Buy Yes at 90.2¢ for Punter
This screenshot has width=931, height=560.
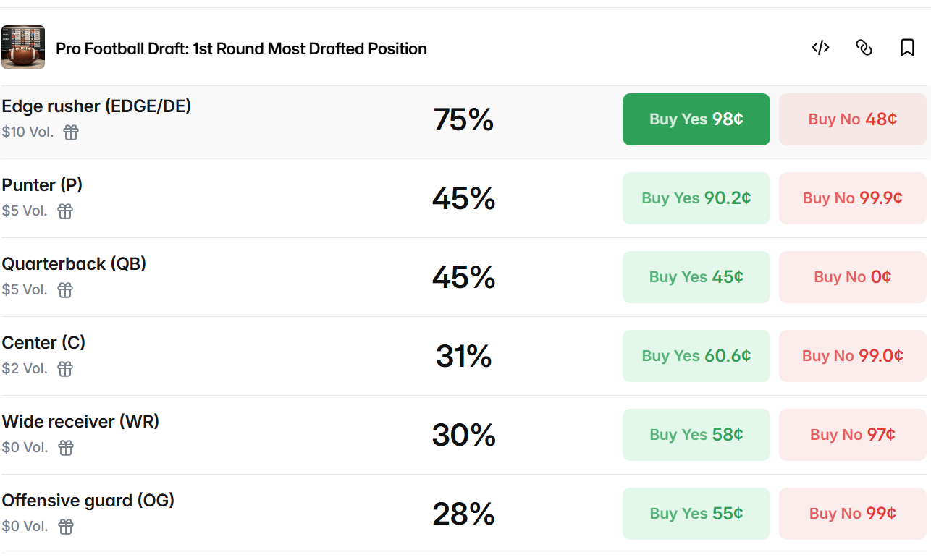point(696,198)
